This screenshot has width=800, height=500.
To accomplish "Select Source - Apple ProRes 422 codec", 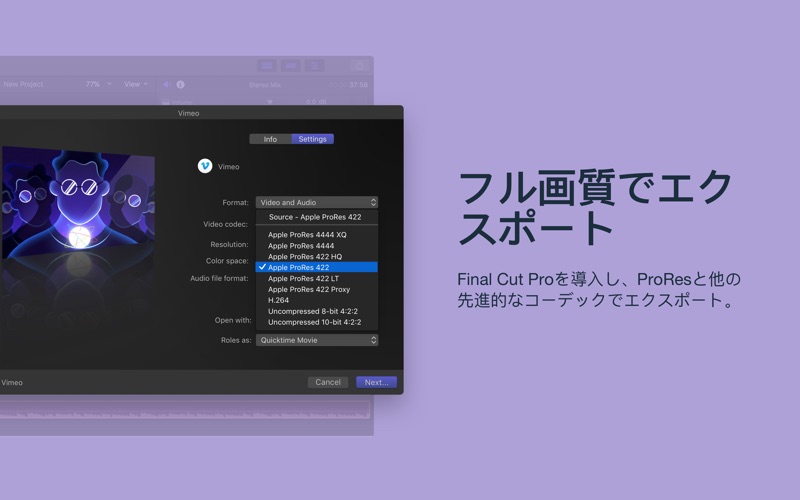I will click(x=316, y=217).
